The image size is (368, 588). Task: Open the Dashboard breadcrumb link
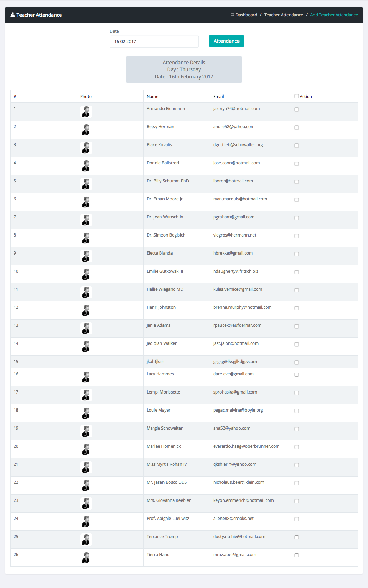point(246,15)
